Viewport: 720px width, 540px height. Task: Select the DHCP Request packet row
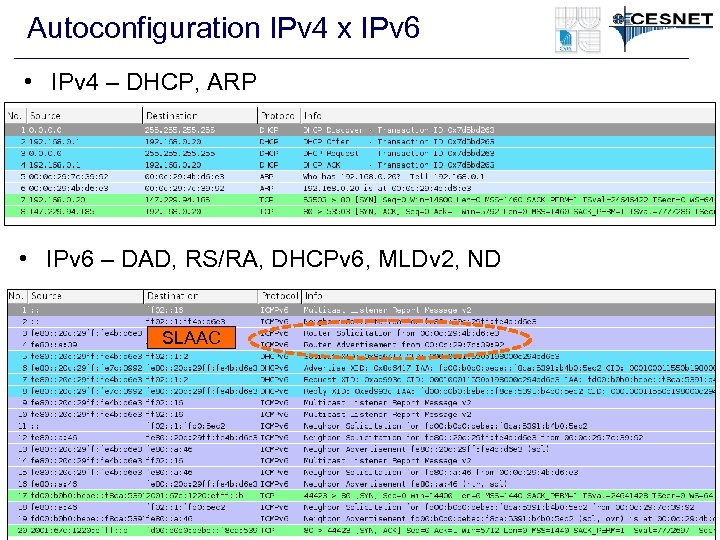tap(360, 153)
